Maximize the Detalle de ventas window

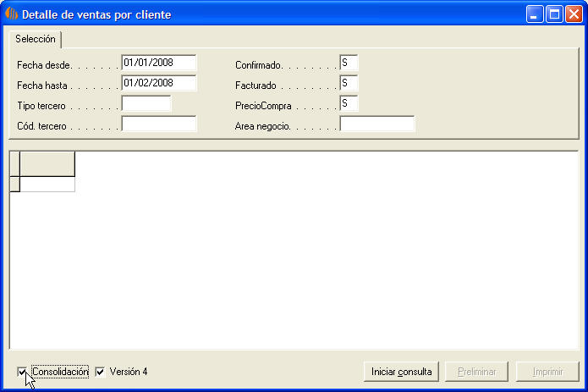coord(554,14)
